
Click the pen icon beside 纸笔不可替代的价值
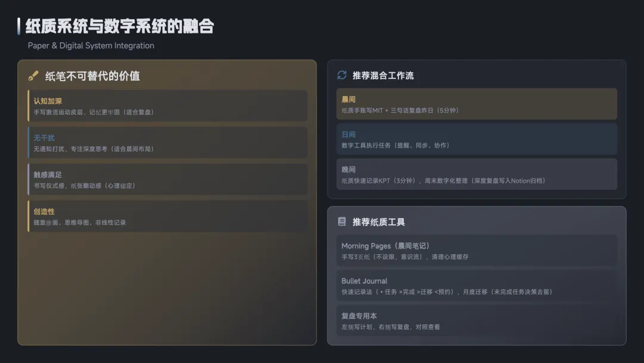tap(33, 76)
